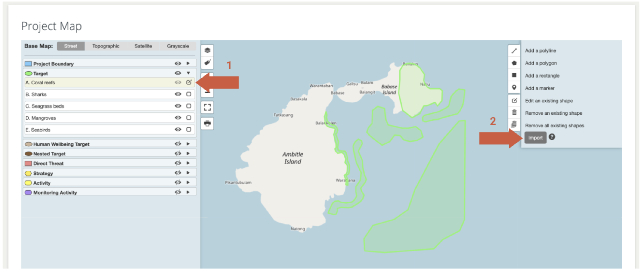Select the Add a rectangle tool icon
Screen dimensions: 644x273
(x=514, y=75)
